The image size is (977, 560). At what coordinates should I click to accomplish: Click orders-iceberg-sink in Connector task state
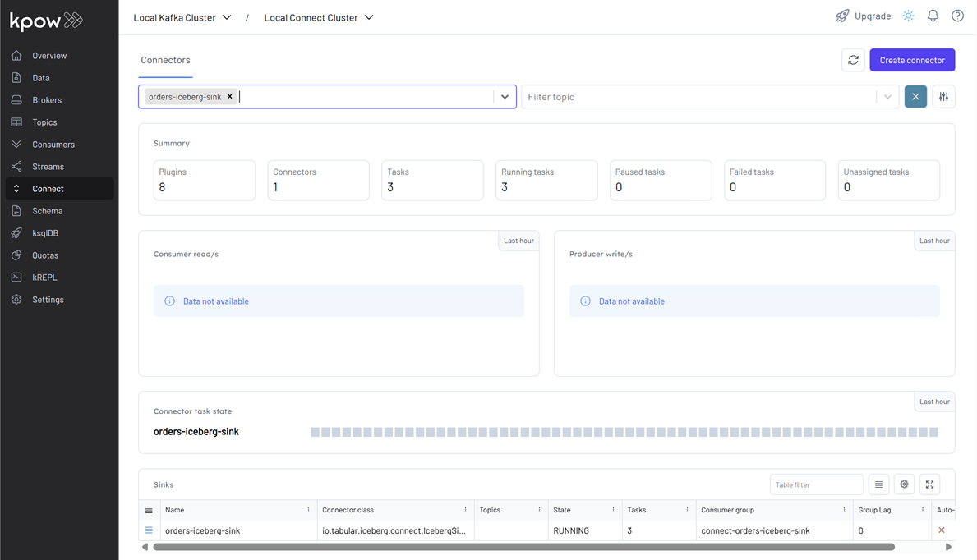(196, 432)
